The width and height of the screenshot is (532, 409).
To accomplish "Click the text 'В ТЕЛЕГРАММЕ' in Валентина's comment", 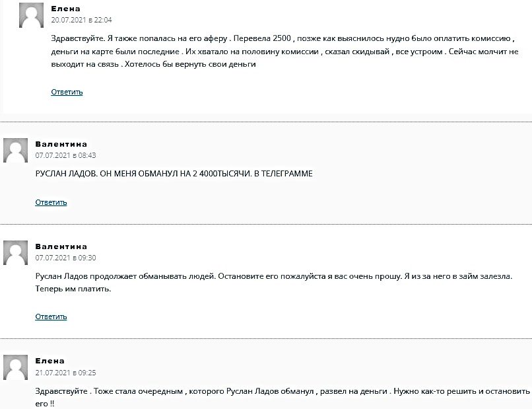I will [283, 174].
